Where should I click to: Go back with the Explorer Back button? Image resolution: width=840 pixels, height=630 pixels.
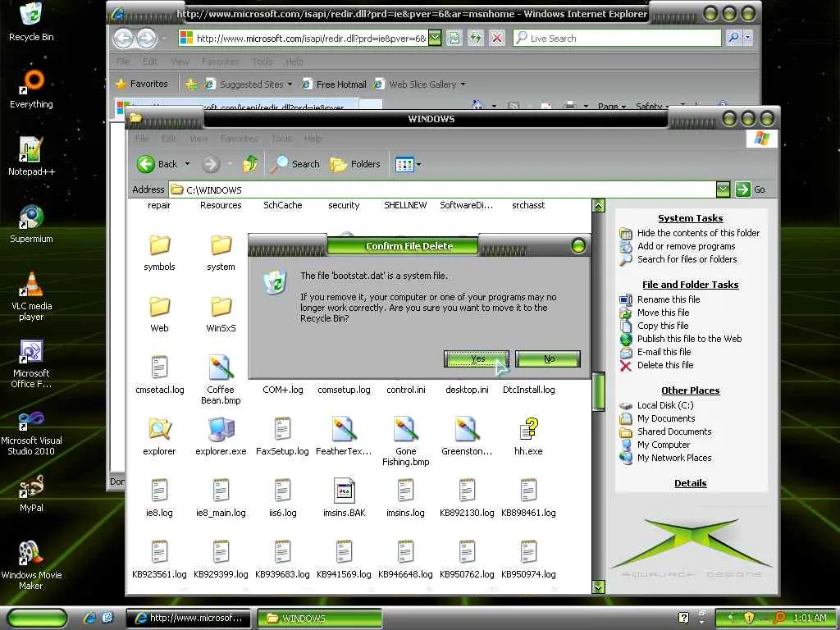(x=157, y=164)
